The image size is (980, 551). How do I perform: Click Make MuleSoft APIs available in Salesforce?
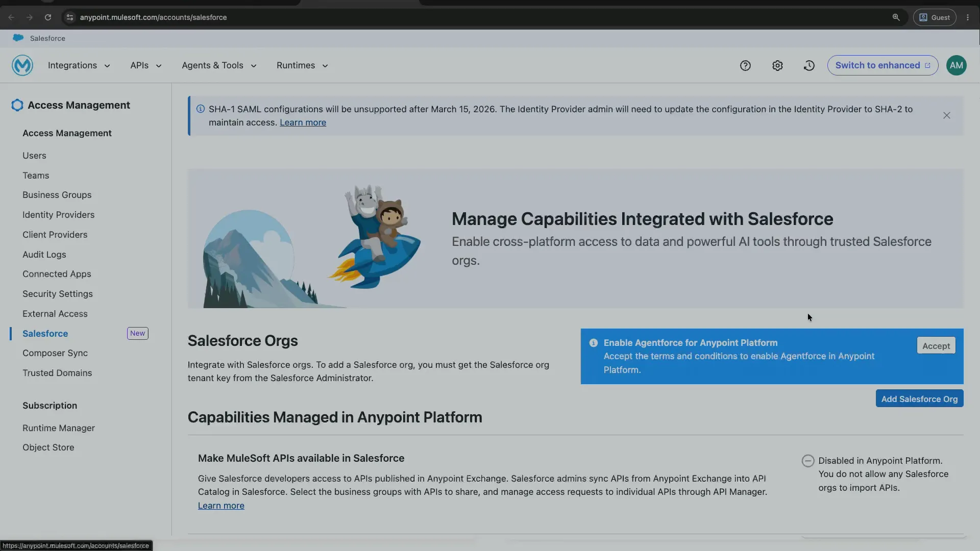click(301, 458)
